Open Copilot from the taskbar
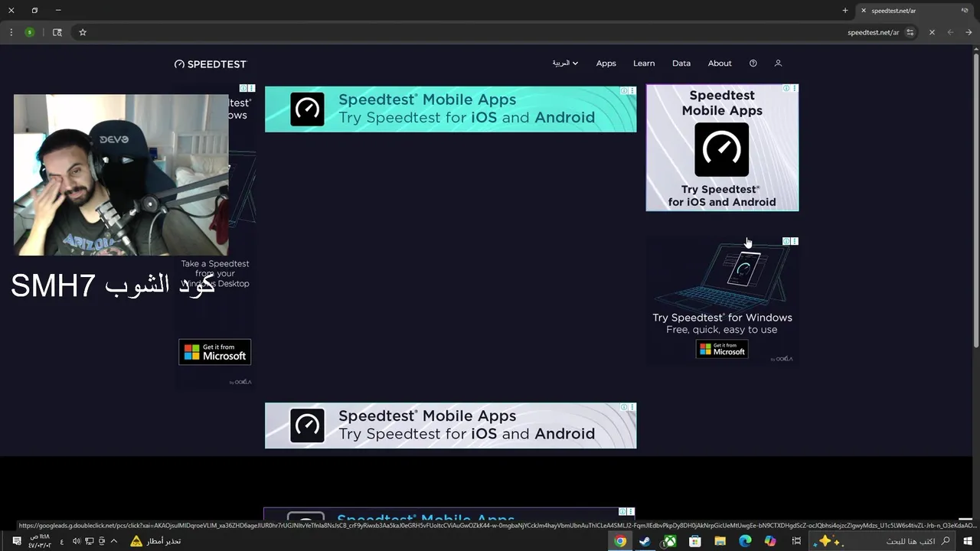The image size is (980, 551). (770, 541)
